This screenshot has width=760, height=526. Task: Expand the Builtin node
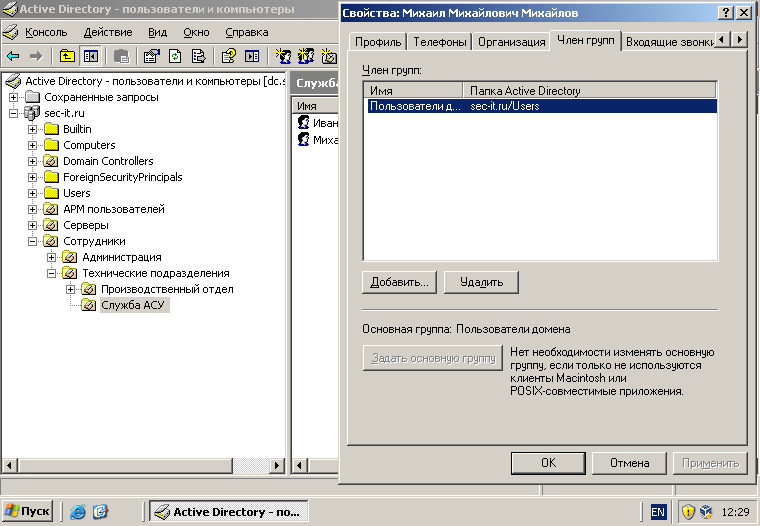[32, 129]
